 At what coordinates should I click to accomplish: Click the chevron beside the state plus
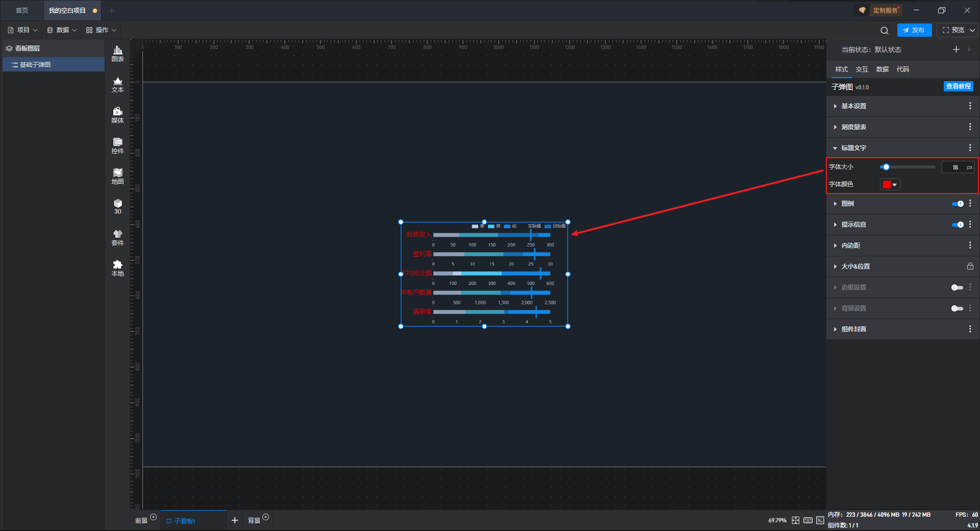[969, 50]
